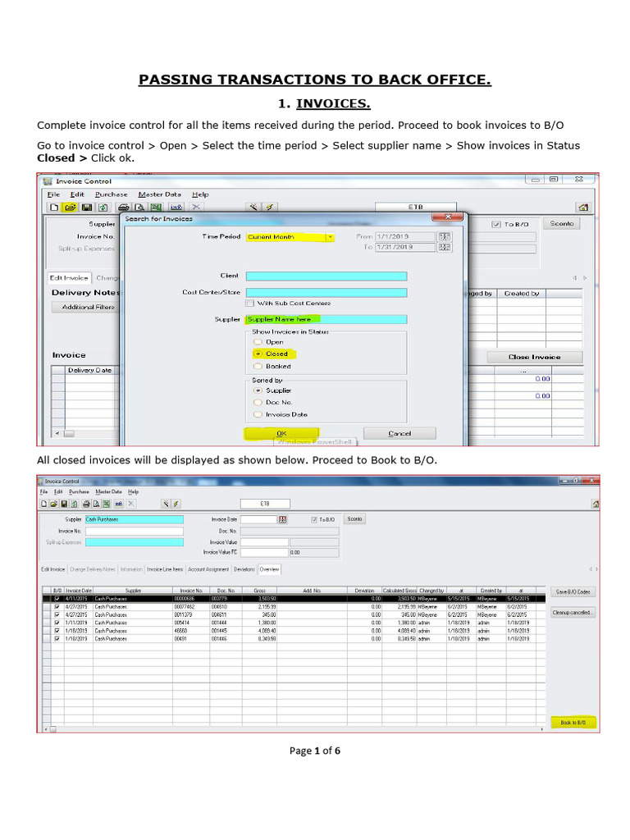Toggle To B/O checkbox in upper window
Viewport: 630px width, 840px height.
click(x=496, y=224)
